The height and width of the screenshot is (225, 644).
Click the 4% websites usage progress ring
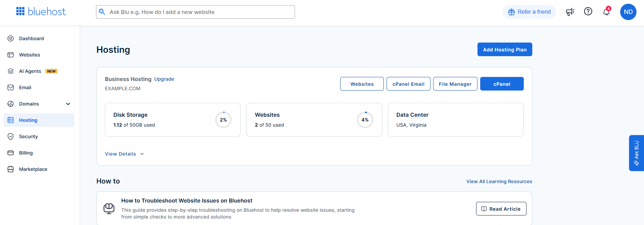[365, 120]
